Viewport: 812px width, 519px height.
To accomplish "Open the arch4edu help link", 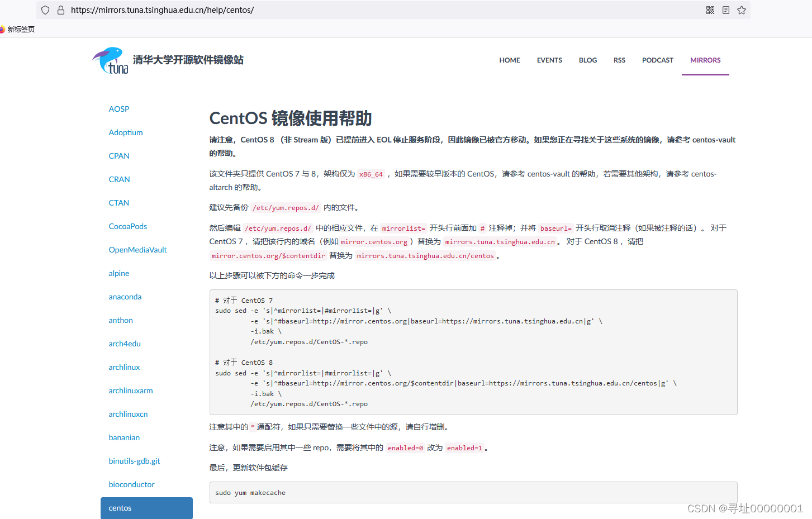I will click(x=125, y=344).
